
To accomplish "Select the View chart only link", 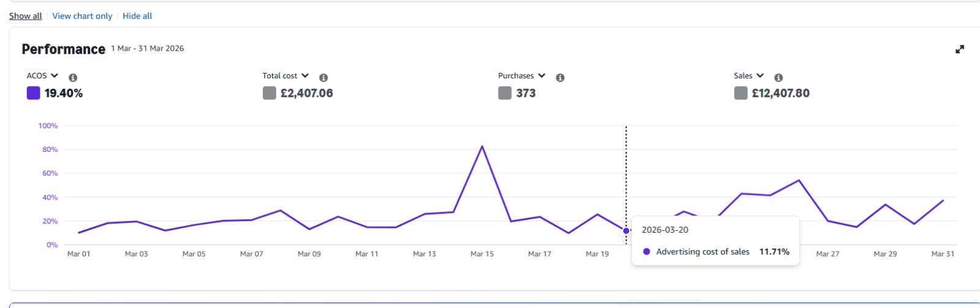I will pyautogui.click(x=82, y=16).
